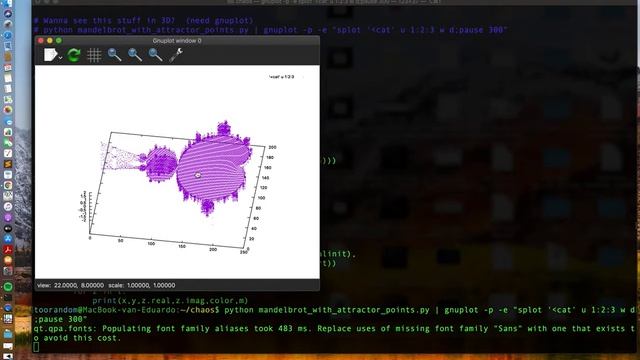
Task: Open Launchpad from the Dock
Action: pos(8,24)
